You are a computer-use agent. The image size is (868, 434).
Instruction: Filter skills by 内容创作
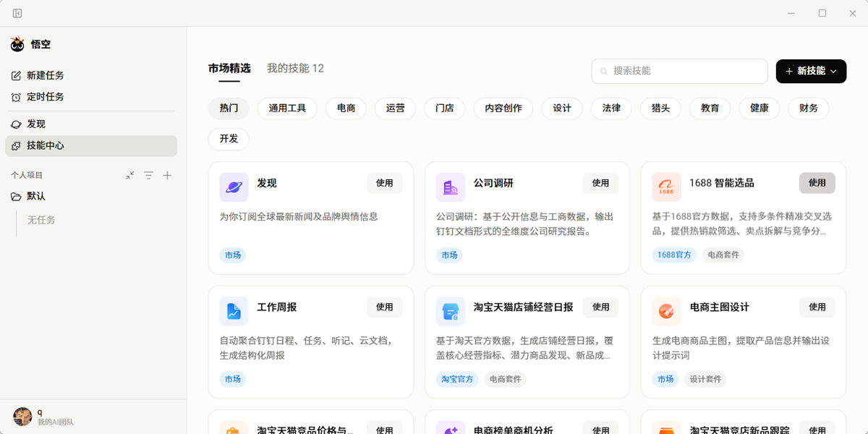tap(503, 109)
